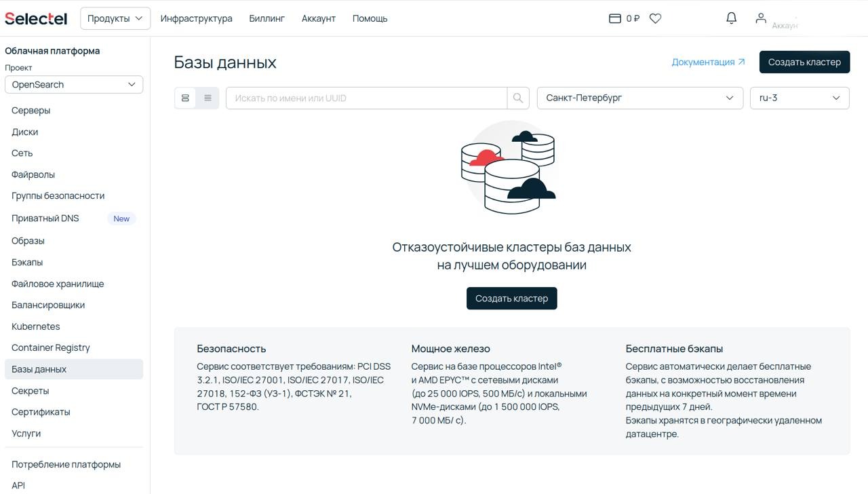The width and height of the screenshot is (868, 494).
Task: Open the notifications bell
Action: point(731,18)
